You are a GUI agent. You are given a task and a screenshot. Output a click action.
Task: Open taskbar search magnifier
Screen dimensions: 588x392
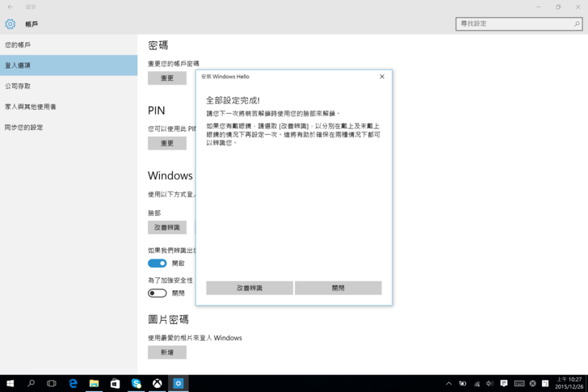click(x=31, y=383)
